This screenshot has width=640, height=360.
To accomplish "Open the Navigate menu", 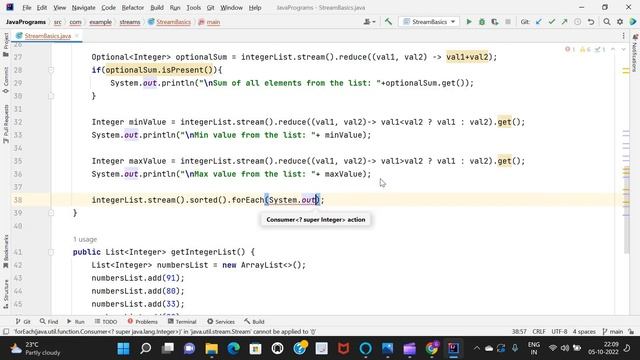I will (x=83, y=7).
